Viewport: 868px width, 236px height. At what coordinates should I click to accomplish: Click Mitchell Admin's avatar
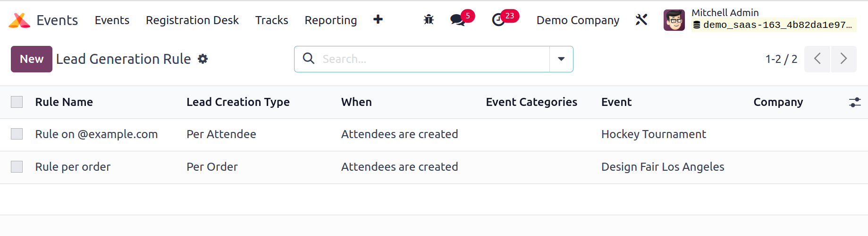click(x=674, y=20)
